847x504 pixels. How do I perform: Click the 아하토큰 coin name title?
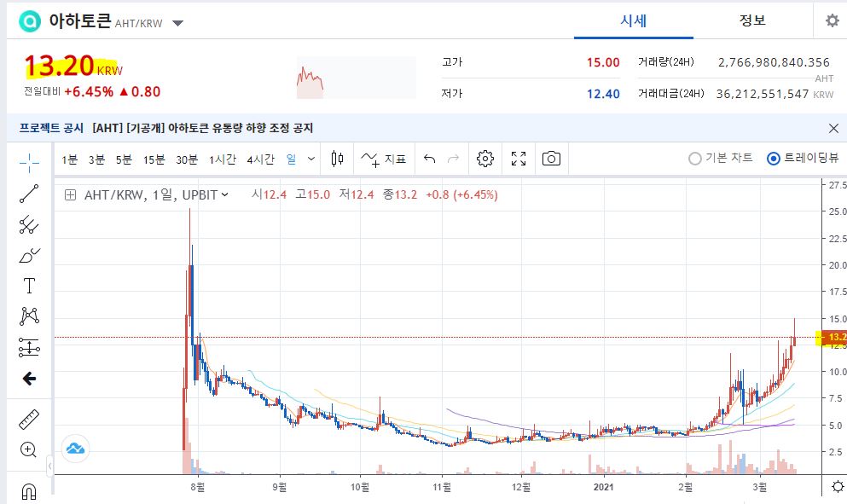click(x=79, y=20)
